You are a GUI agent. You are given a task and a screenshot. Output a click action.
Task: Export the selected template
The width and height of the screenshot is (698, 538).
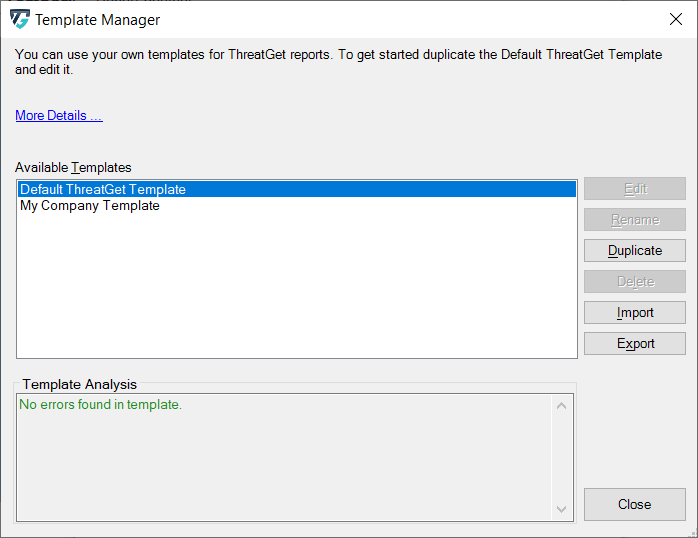[635, 343]
